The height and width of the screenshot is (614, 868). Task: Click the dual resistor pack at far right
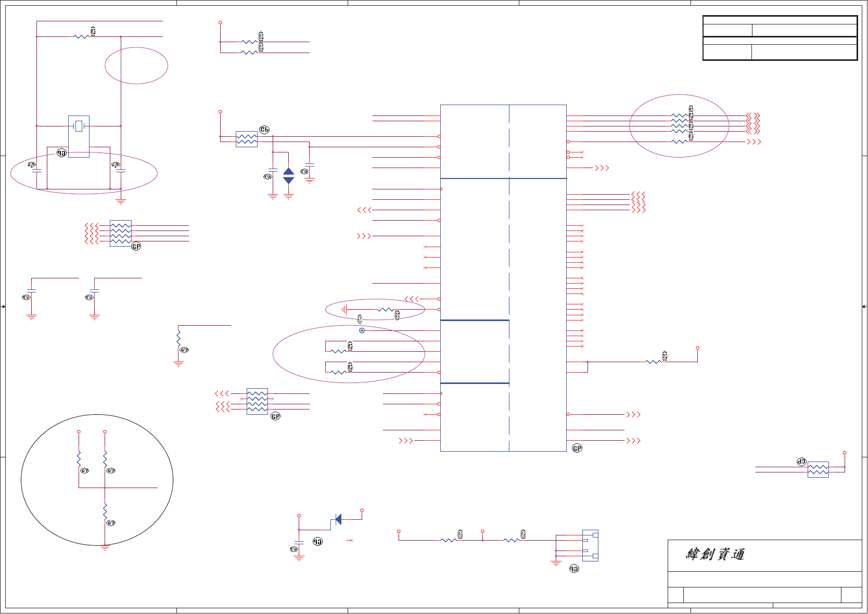tap(818, 469)
